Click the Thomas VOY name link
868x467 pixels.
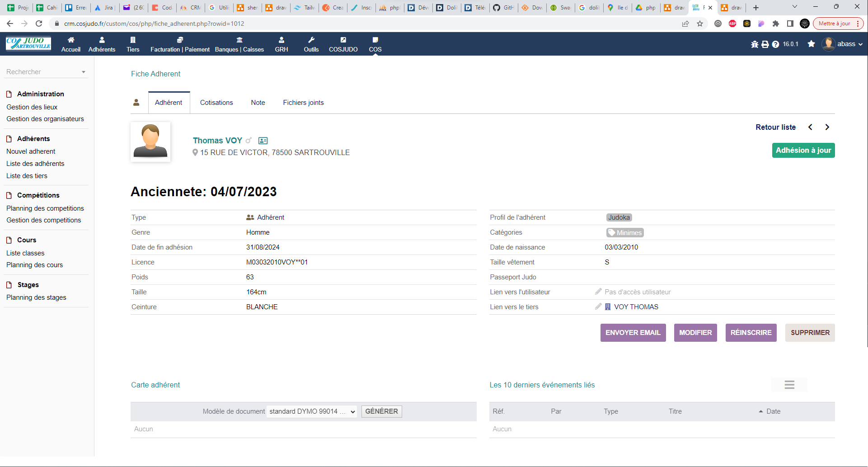pos(217,141)
